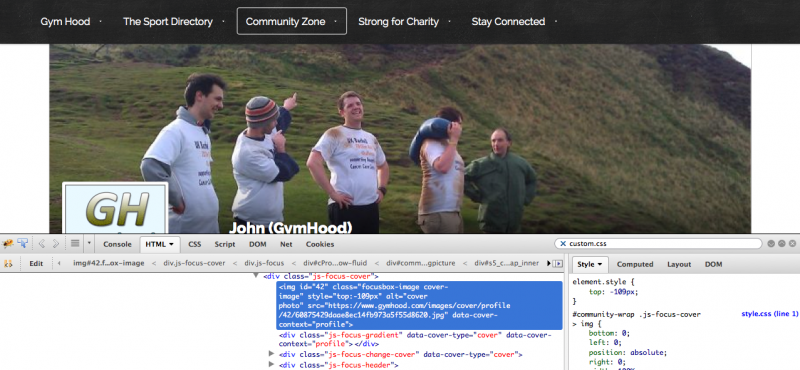800x370 pixels.
Task: Activate the inspect element pointer tool
Action: [22, 244]
